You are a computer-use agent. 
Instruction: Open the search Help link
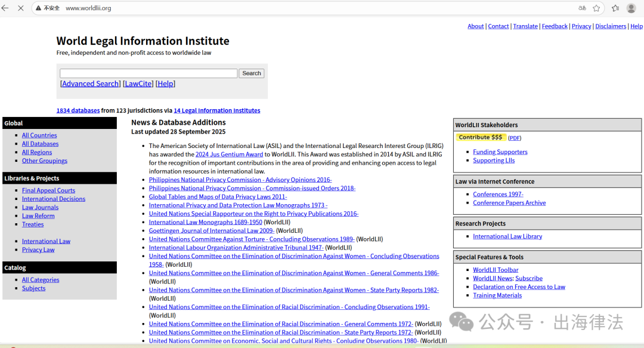[x=166, y=84]
